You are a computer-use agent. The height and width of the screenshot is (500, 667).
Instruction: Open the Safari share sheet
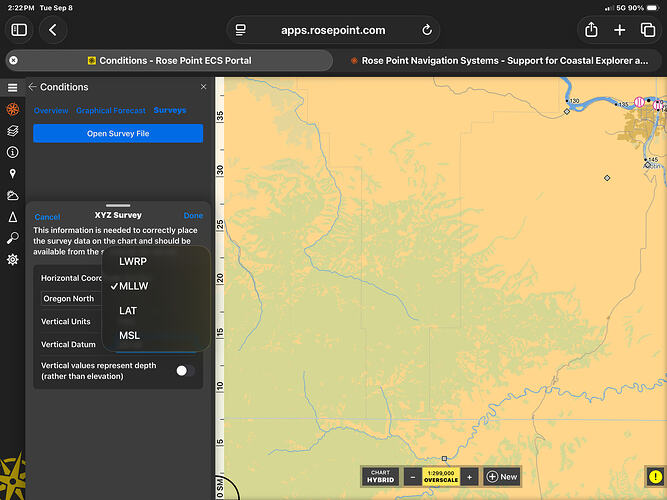591,30
